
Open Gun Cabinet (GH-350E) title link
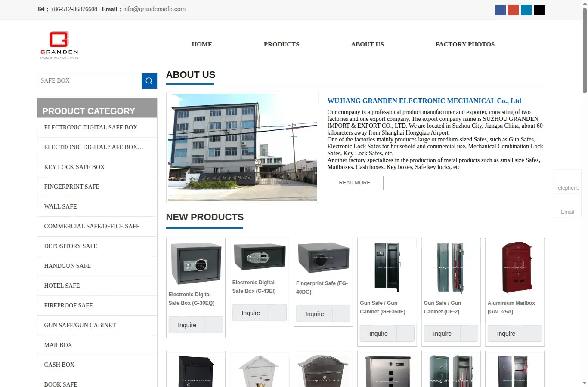click(383, 307)
